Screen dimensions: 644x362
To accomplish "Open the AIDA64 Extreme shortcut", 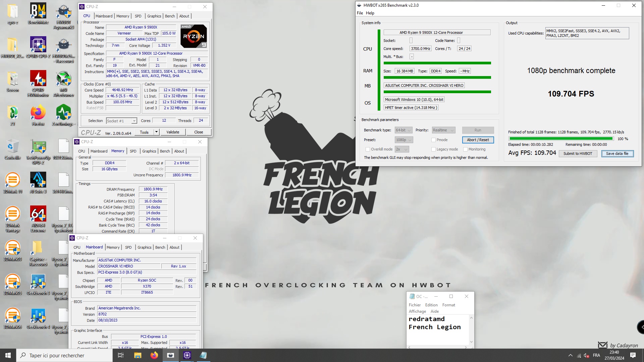I will (x=38, y=219).
